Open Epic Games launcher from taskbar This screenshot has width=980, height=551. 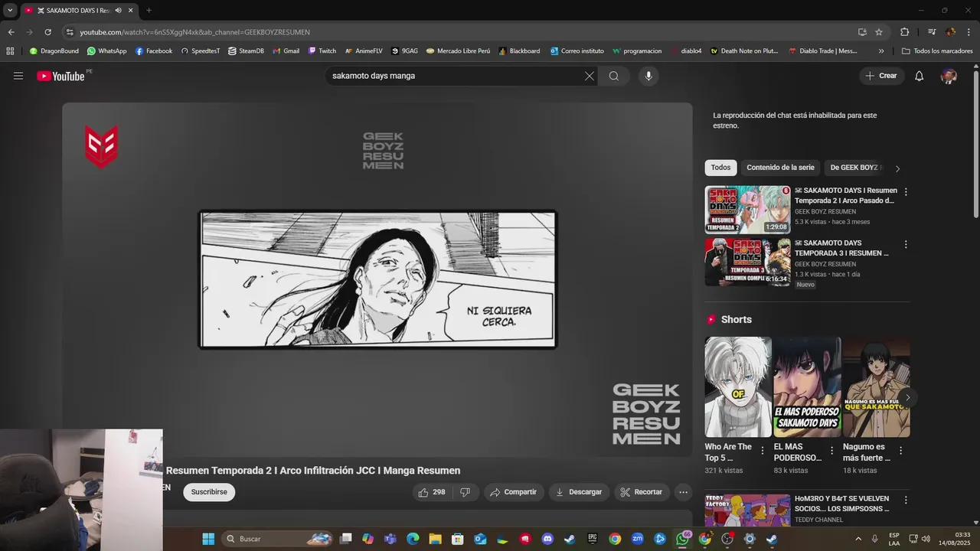[x=593, y=539]
